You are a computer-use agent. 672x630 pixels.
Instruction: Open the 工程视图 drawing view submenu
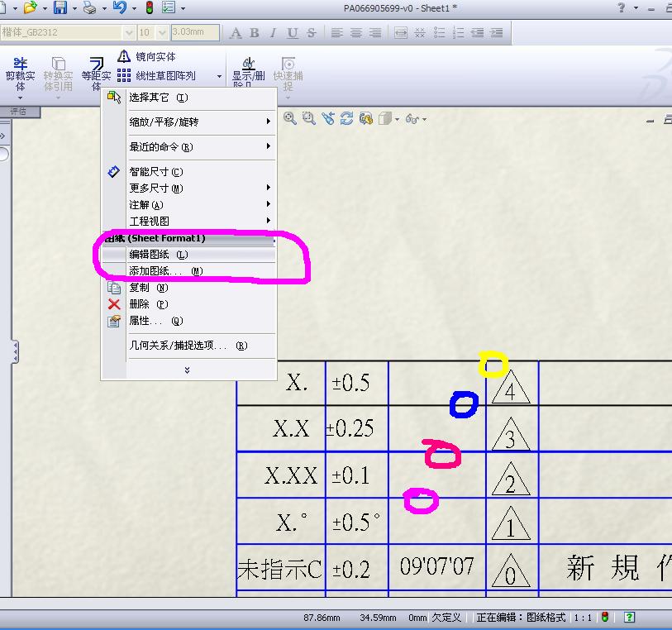click(188, 221)
